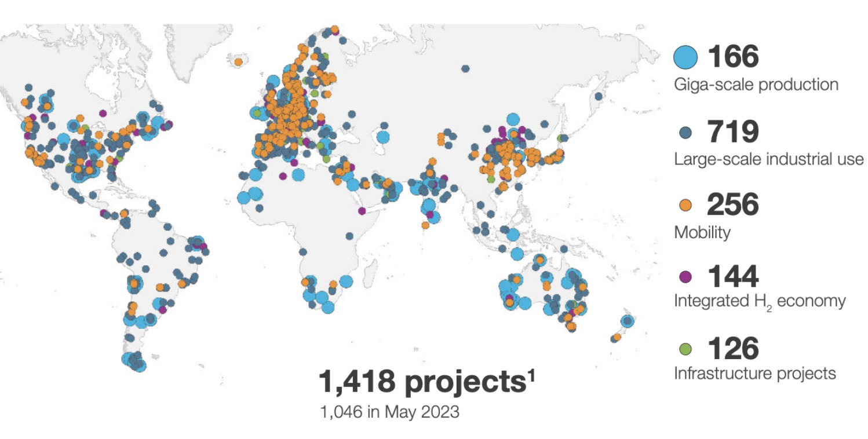Click the dark blue Large-scale industrial use legend dot
The height and width of the screenshot is (439, 868).
[685, 132]
